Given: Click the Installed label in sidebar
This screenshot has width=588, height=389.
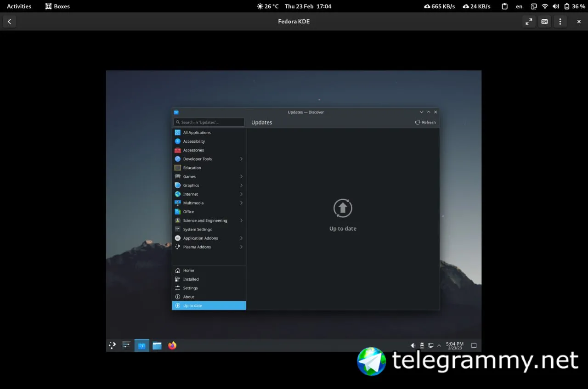Looking at the screenshot, I should [x=191, y=279].
